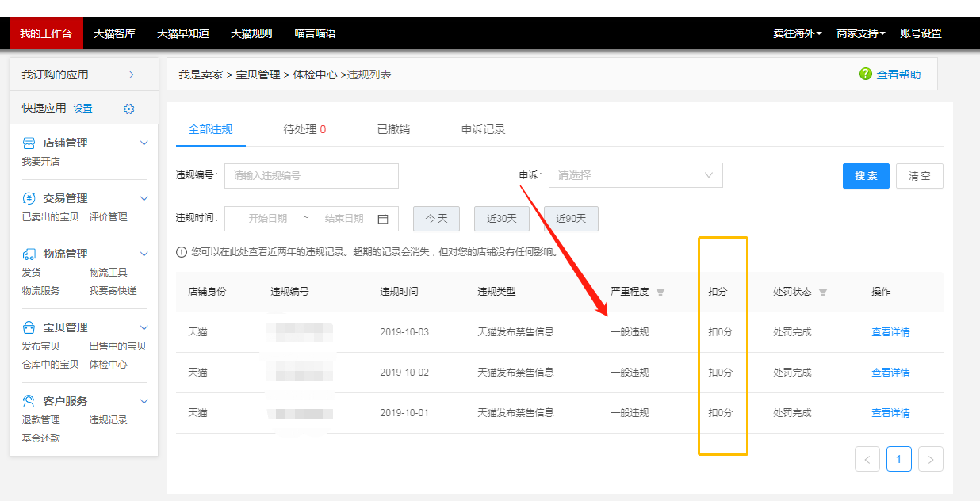Go to next page in pagination

pos(931,459)
